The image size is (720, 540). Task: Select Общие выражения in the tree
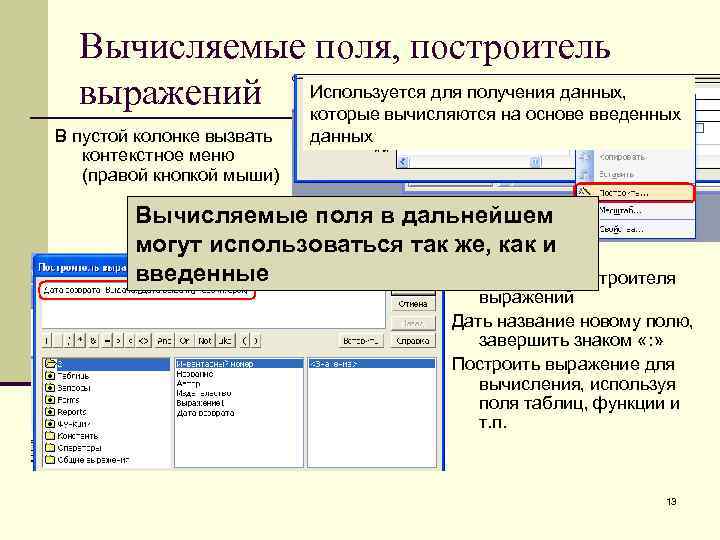pos(94,460)
